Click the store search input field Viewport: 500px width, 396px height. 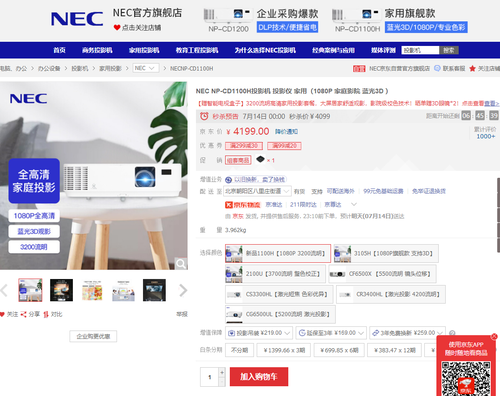coord(421,50)
